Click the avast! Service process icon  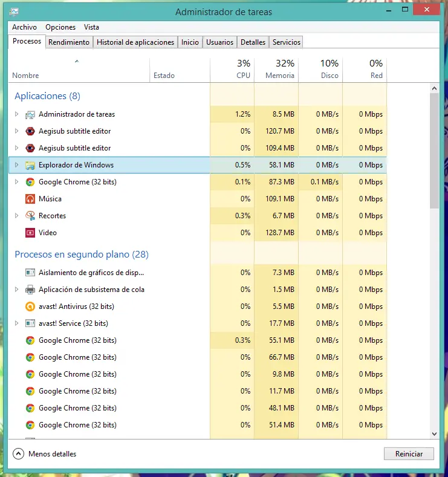tap(30, 323)
